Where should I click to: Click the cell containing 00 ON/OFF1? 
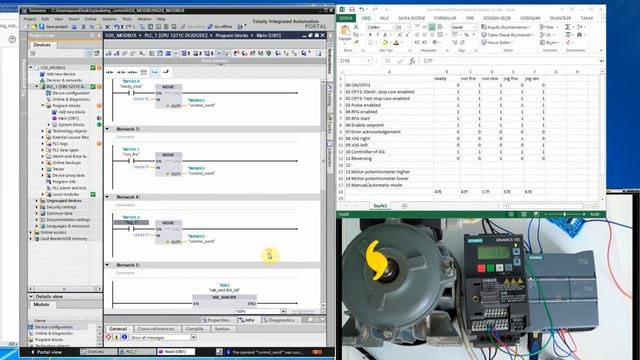click(389, 85)
